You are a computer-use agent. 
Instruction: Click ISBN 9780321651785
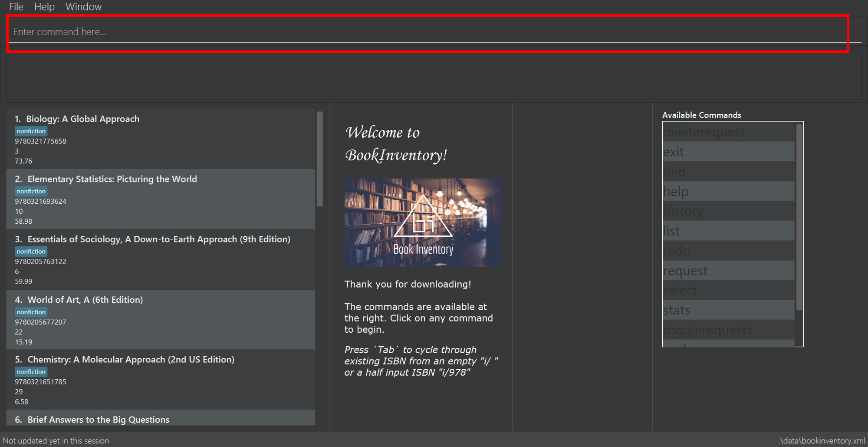[40, 382]
